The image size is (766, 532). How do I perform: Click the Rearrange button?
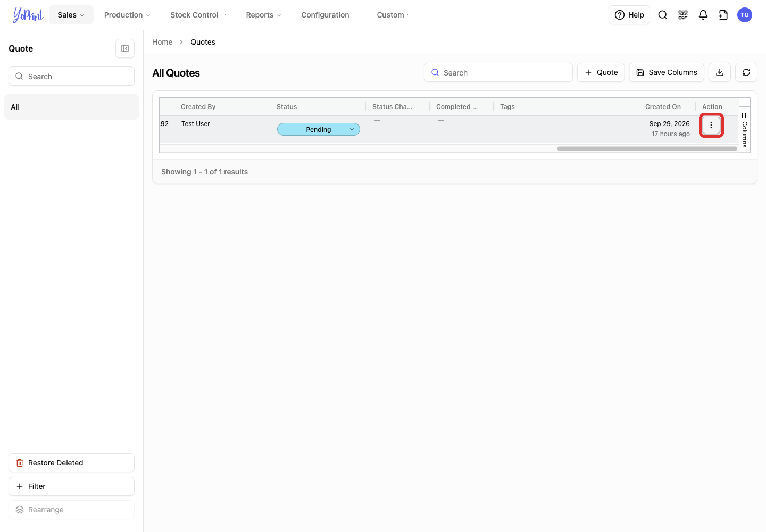tap(71, 510)
